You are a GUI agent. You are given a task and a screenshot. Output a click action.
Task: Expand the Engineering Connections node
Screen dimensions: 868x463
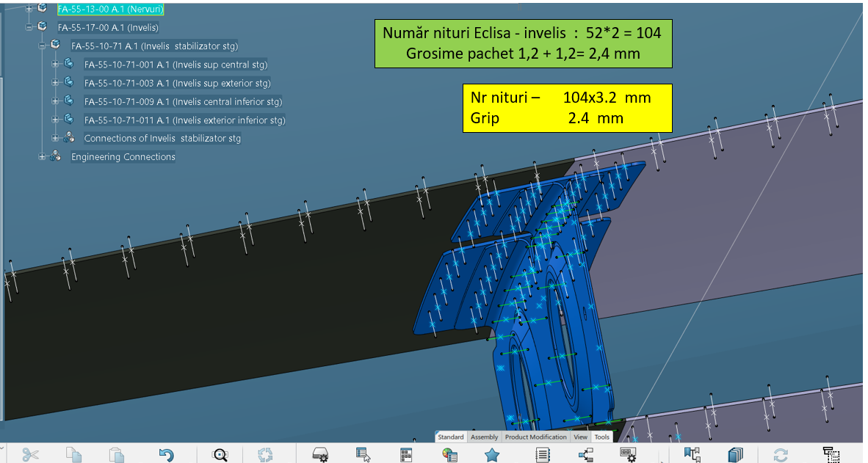pos(43,156)
